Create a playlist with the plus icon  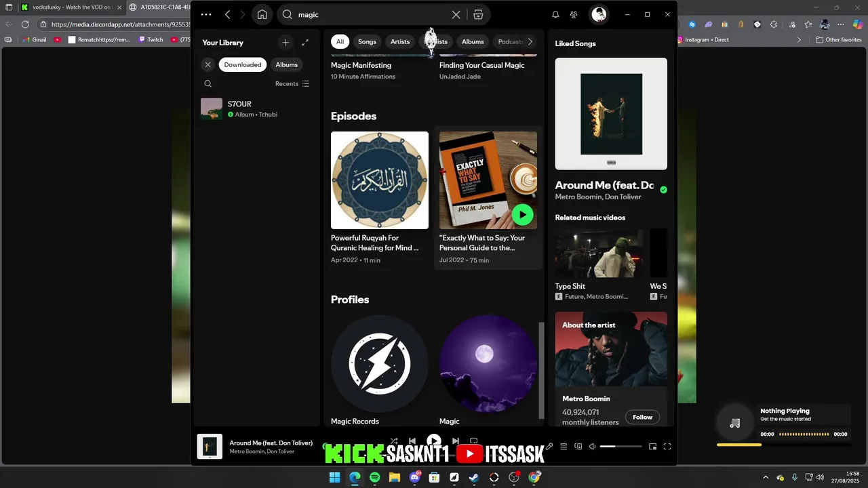[x=285, y=43]
